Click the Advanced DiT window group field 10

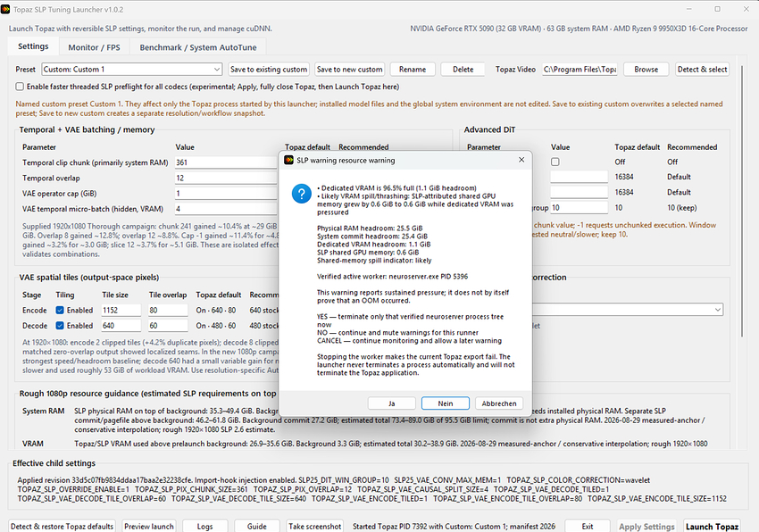[x=579, y=208]
